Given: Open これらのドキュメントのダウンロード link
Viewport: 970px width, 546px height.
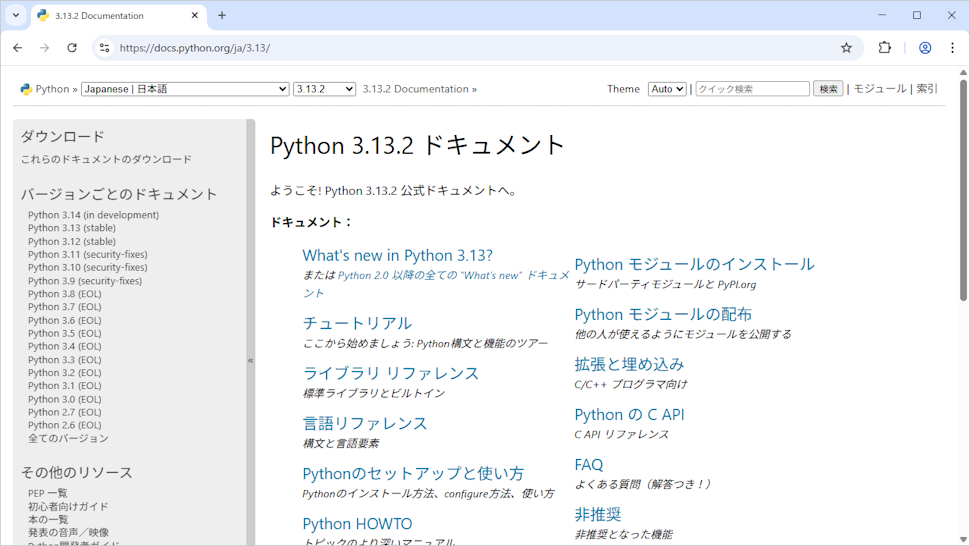Looking at the screenshot, I should (106, 159).
